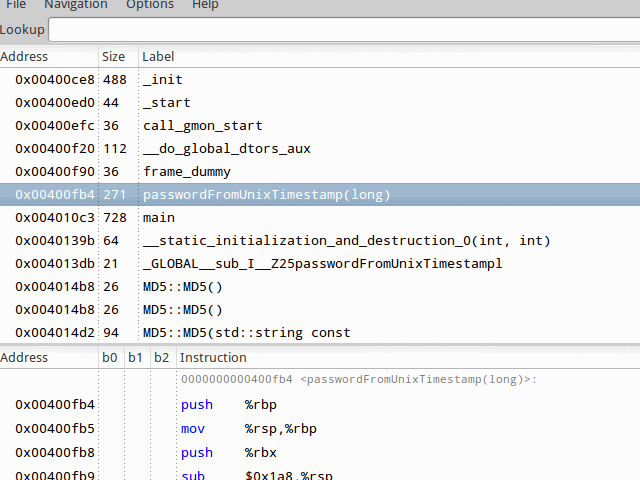Image resolution: width=640 pixels, height=480 pixels.
Task: Select the push %rbp instruction
Action: 229,404
